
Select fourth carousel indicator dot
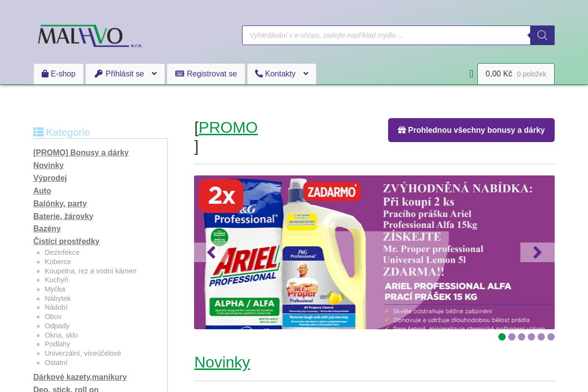[x=531, y=337]
